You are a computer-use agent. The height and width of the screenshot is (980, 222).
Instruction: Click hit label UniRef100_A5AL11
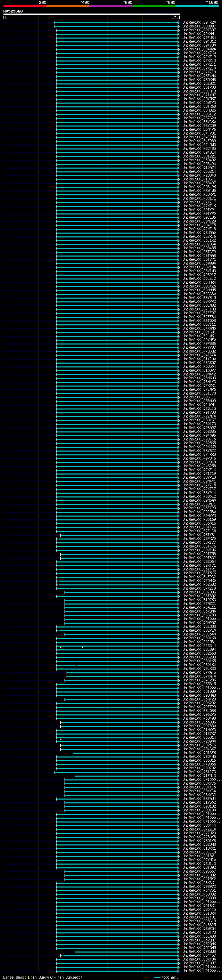click(199, 608)
